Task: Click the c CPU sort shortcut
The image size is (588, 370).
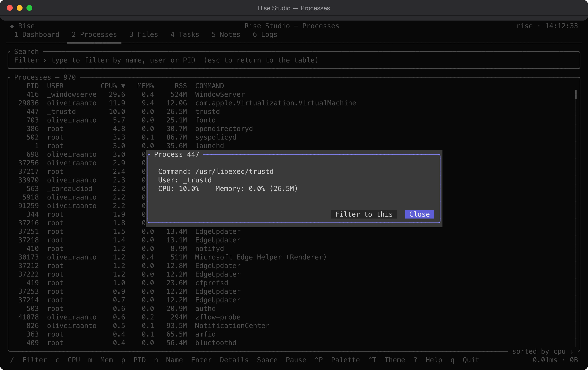Action: (x=68, y=360)
